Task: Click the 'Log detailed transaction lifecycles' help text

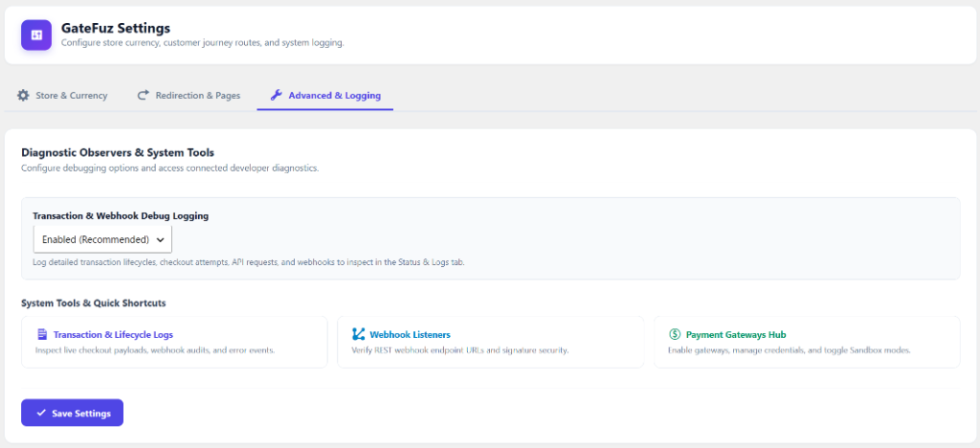Action: click(x=249, y=262)
